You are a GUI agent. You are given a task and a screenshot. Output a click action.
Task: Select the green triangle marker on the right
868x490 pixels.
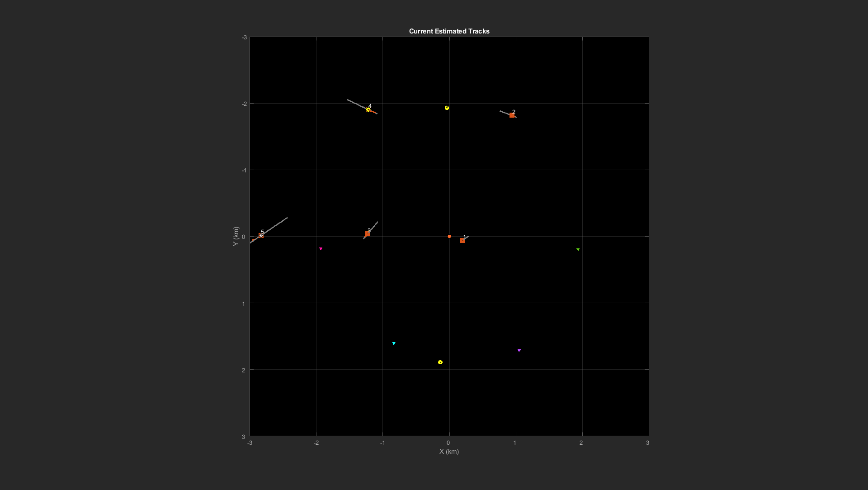578,250
